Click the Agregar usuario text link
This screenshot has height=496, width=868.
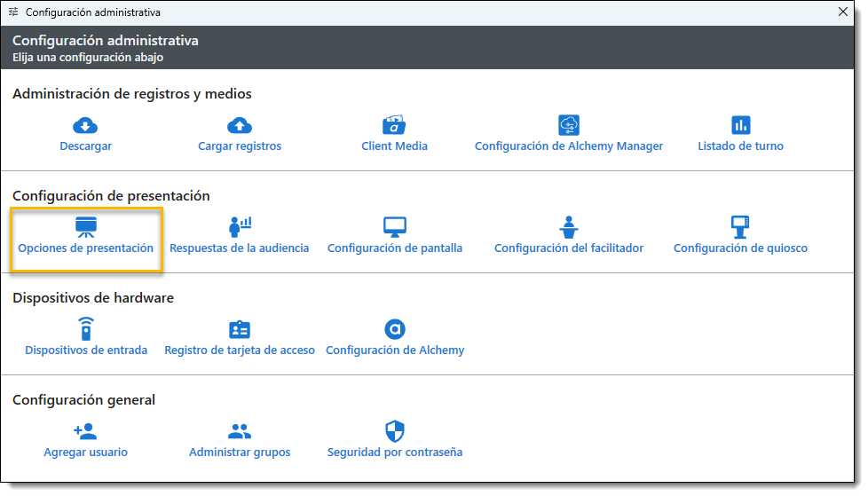[x=85, y=453]
